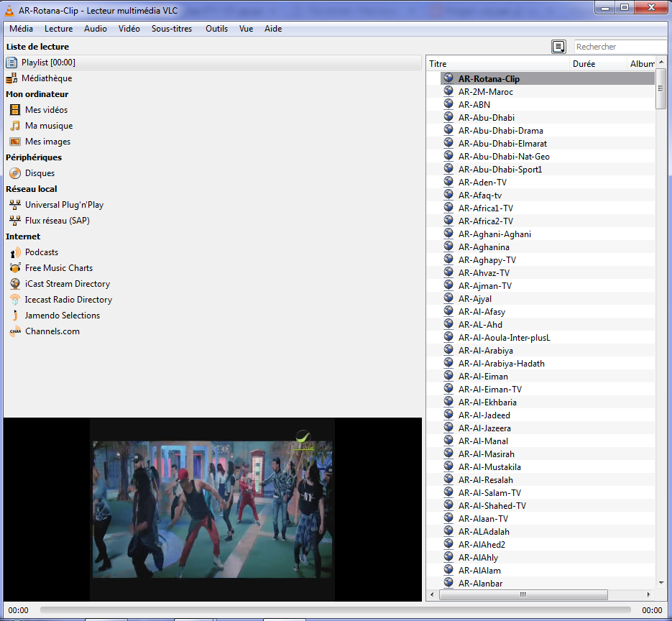Click the playlist scroll-down arrow
The height and width of the screenshot is (621, 672).
point(661,583)
